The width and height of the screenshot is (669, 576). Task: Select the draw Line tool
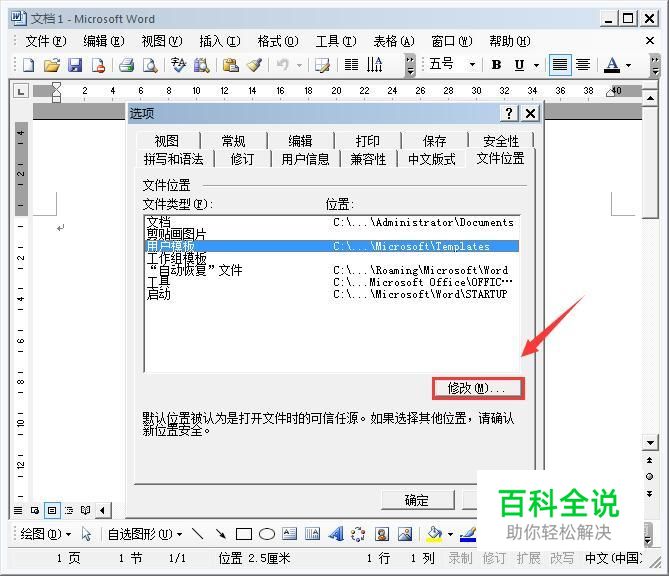click(x=197, y=534)
